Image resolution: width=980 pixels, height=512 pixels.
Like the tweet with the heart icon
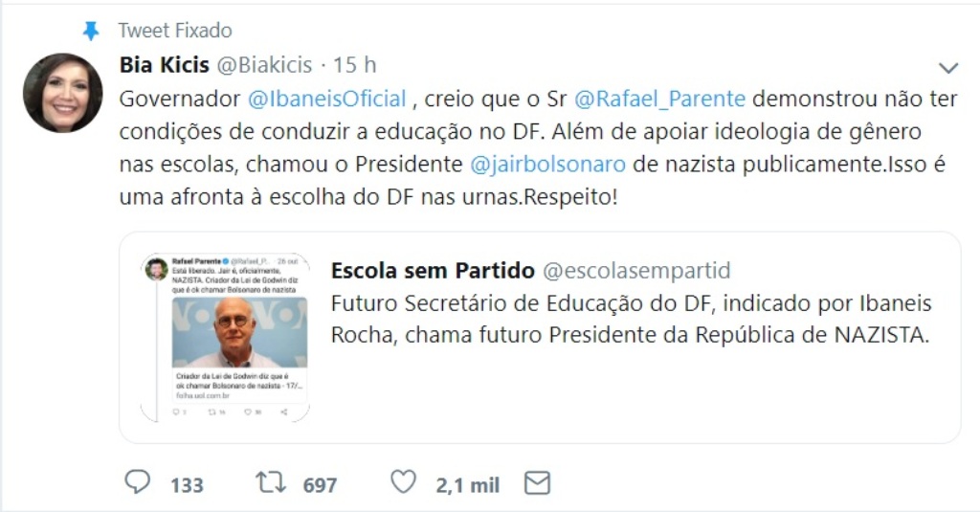tap(403, 481)
